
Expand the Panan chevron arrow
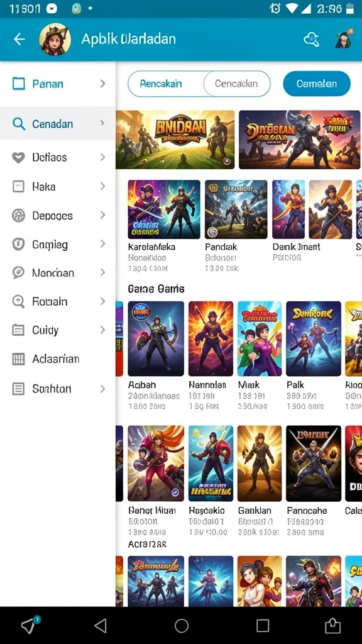tap(102, 84)
